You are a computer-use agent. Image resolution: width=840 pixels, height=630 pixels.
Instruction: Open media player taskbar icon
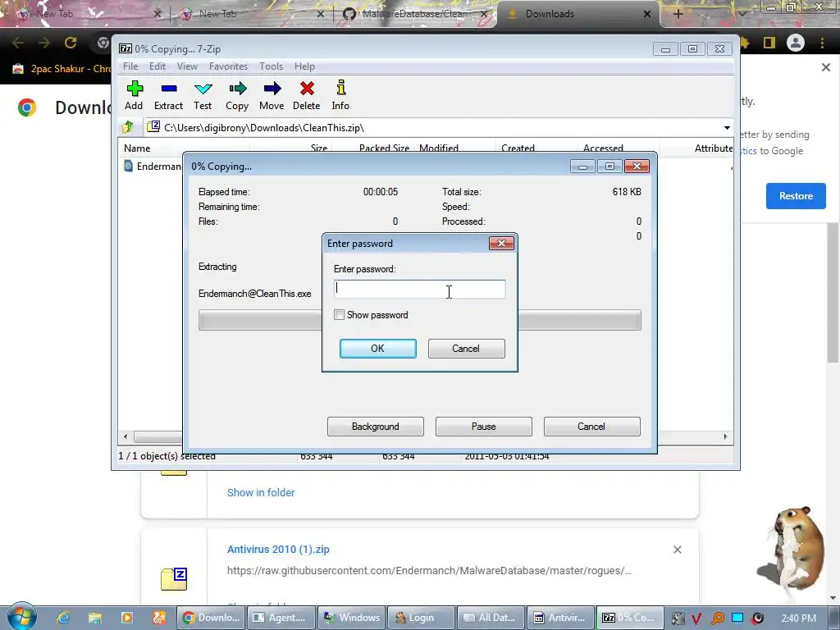[x=127, y=618]
